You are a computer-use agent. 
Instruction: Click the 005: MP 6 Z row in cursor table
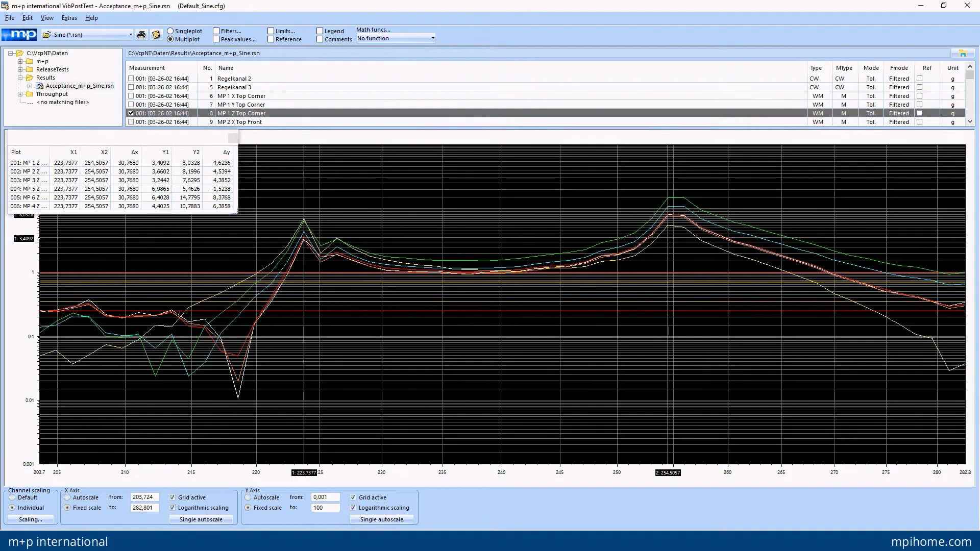pos(121,197)
